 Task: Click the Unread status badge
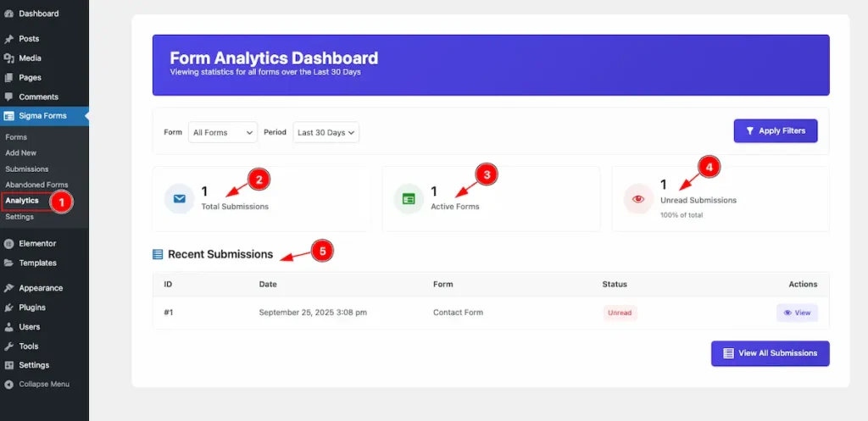pos(620,313)
